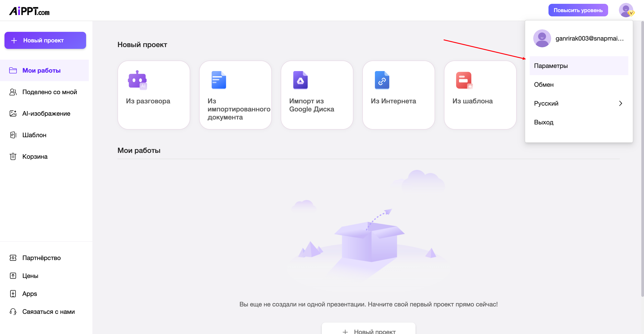Click the web link document icon
Viewport: 644px width, 334px height.
point(382,80)
